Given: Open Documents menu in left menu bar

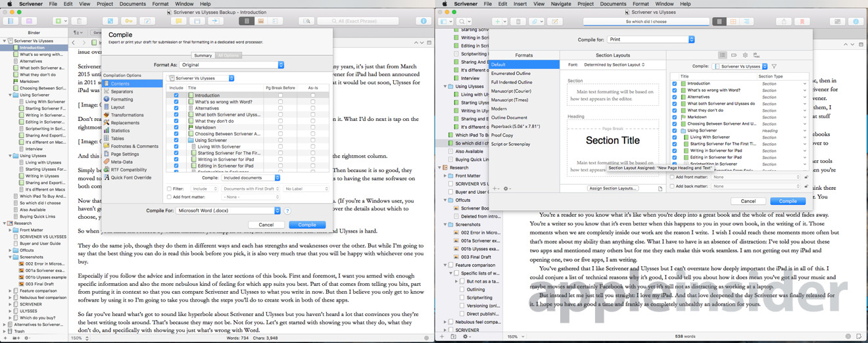Looking at the screenshot, I should (x=132, y=4).
